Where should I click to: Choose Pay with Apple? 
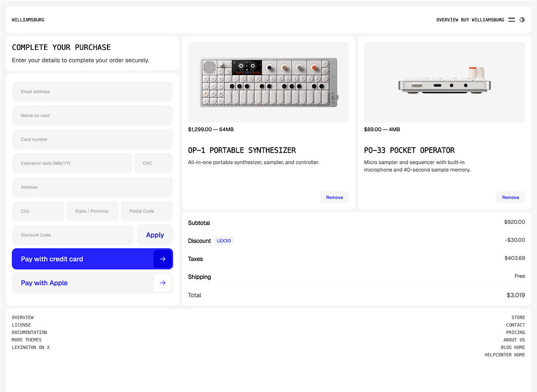[x=92, y=283]
